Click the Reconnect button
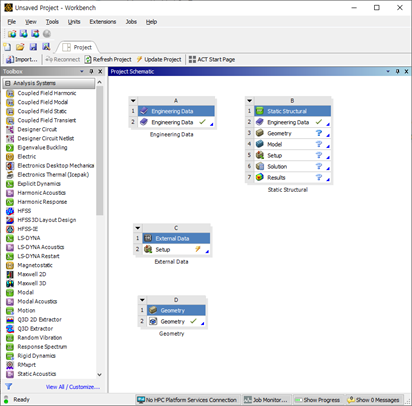The width and height of the screenshot is (412, 406). coord(63,59)
